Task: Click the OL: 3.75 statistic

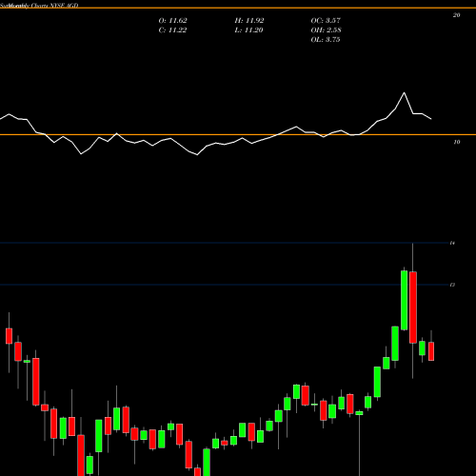Action: tap(326, 40)
